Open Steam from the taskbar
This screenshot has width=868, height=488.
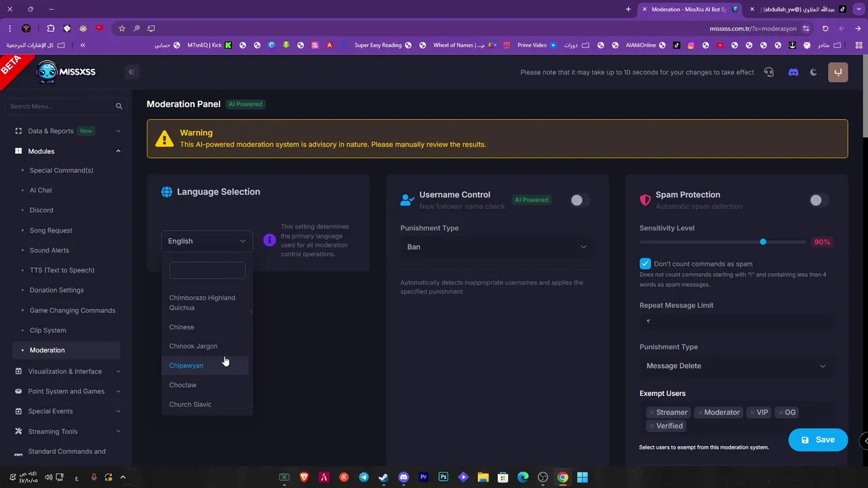click(383, 477)
